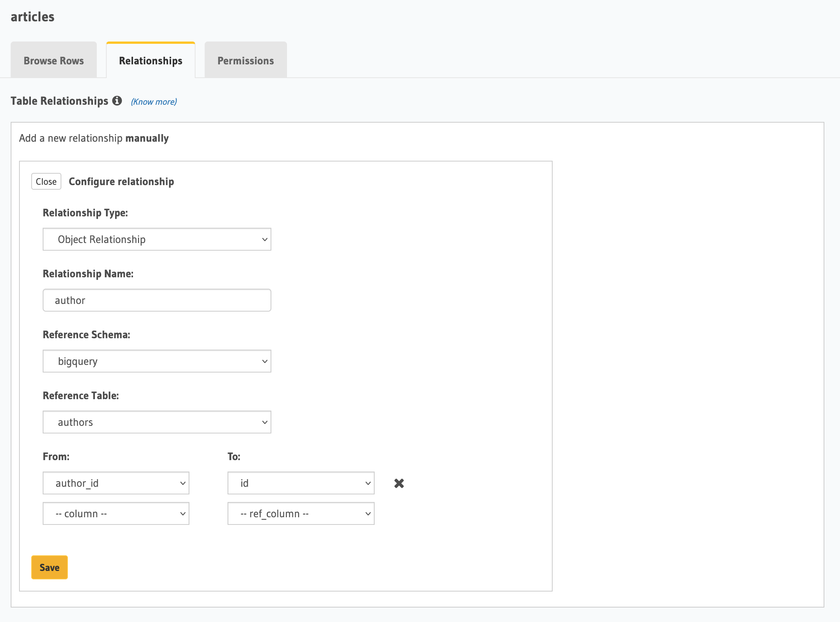Open the Know more link

coord(154,102)
